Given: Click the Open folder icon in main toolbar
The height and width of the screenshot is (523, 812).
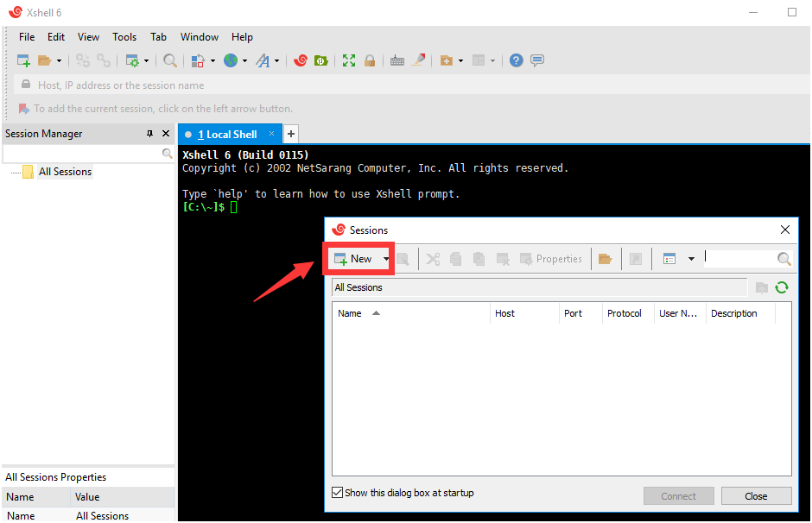Looking at the screenshot, I should (x=45, y=60).
